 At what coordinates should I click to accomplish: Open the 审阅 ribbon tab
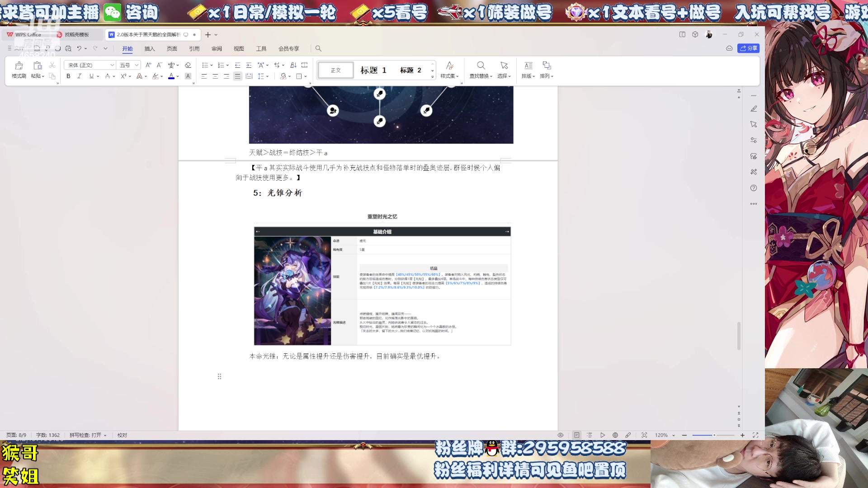pyautogui.click(x=217, y=48)
